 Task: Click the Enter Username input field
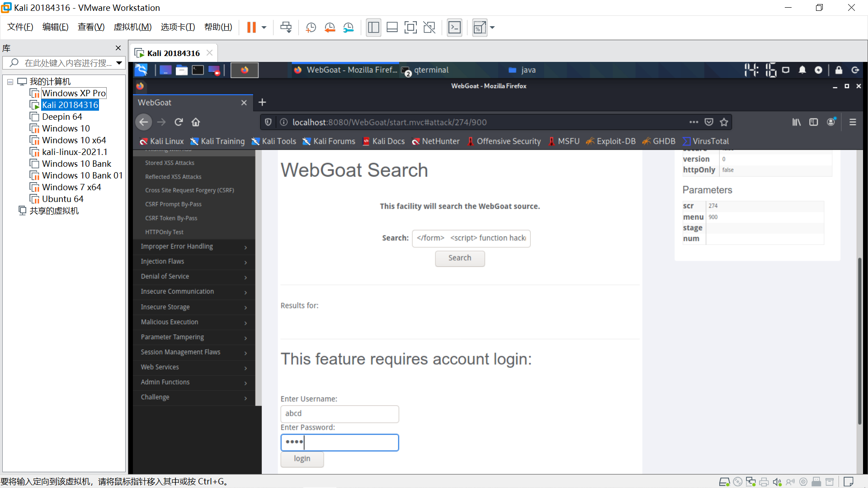click(x=339, y=413)
